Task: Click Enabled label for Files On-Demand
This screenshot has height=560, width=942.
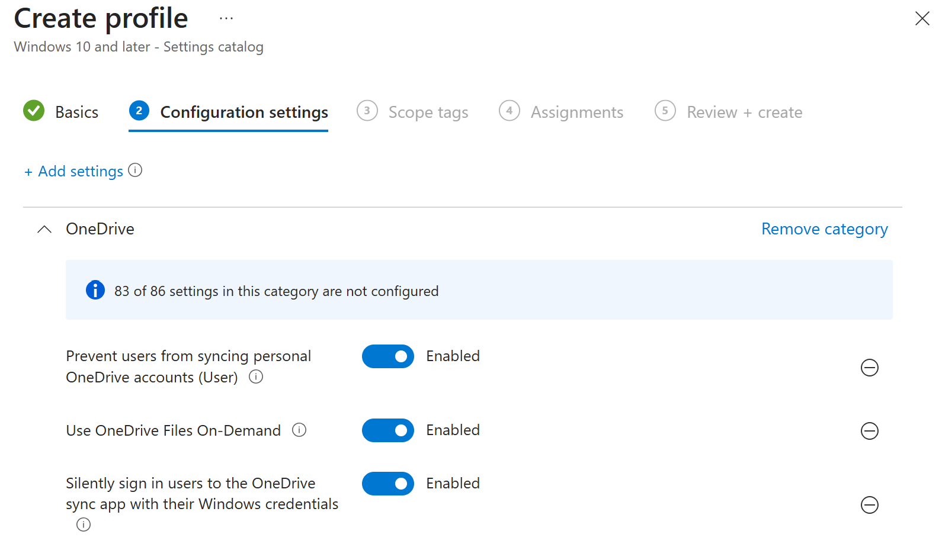Action: [x=453, y=430]
